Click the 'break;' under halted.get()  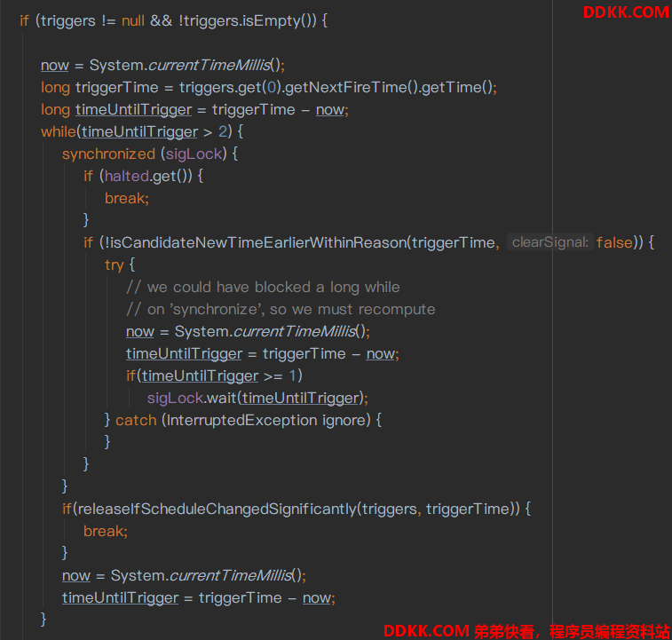pyautogui.click(x=127, y=199)
